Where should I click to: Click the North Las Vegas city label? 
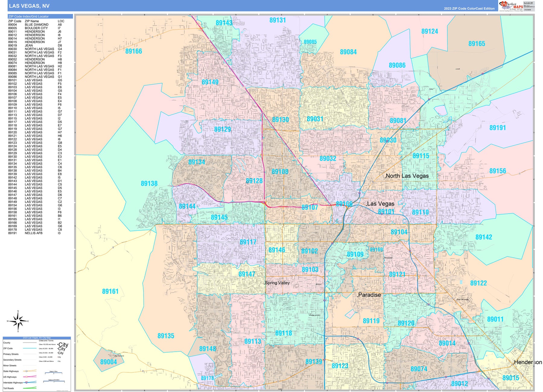407,176
